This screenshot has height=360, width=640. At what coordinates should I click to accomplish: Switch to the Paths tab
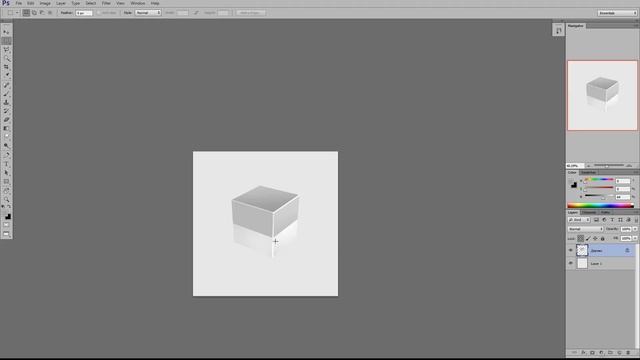pos(605,212)
